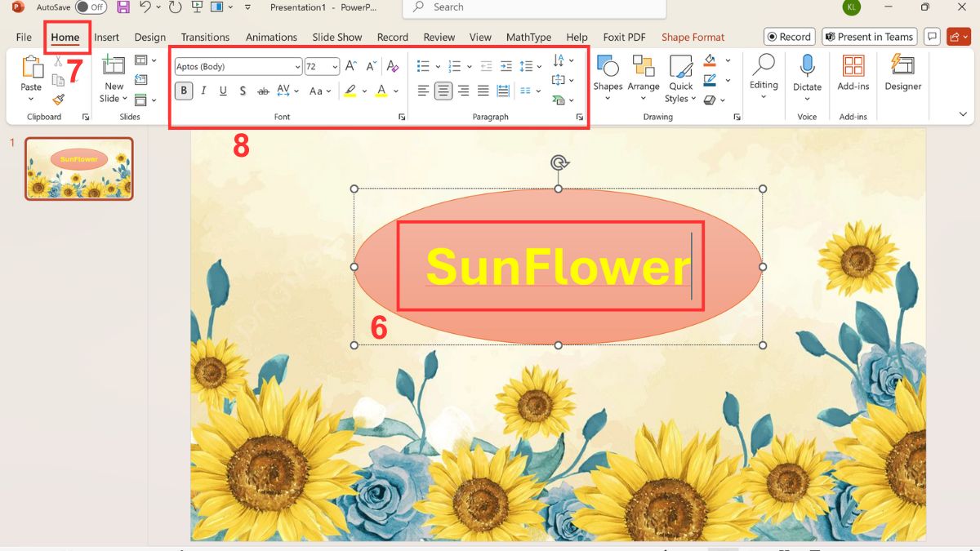
Task: Open the Design tab
Action: click(x=149, y=37)
